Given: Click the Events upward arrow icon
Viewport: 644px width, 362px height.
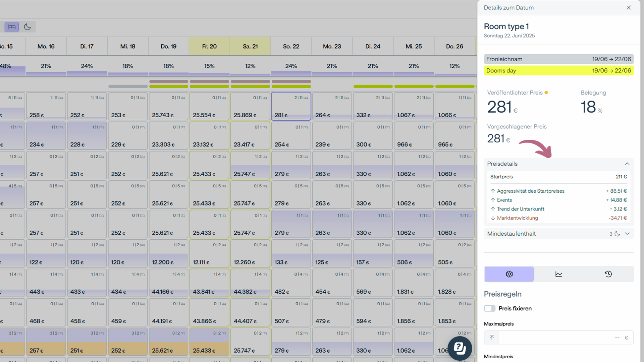Looking at the screenshot, I should [x=493, y=200].
